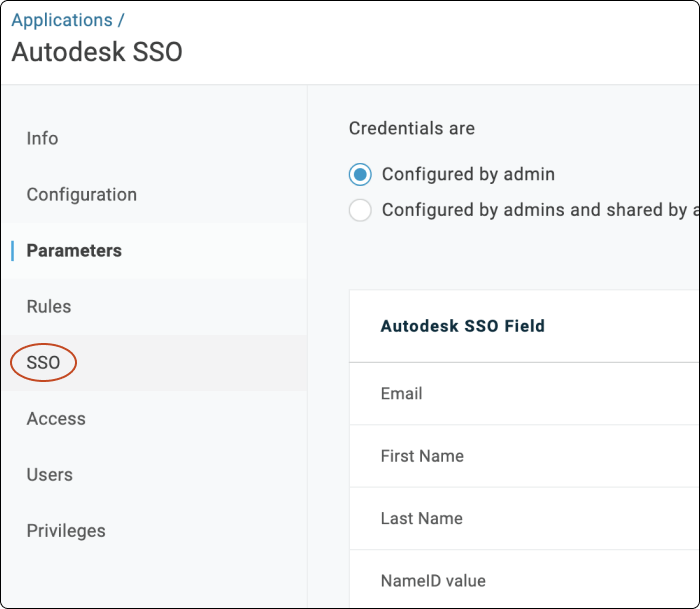This screenshot has height=609, width=700.
Task: Click the Autodesk SSO page title
Action: [97, 52]
